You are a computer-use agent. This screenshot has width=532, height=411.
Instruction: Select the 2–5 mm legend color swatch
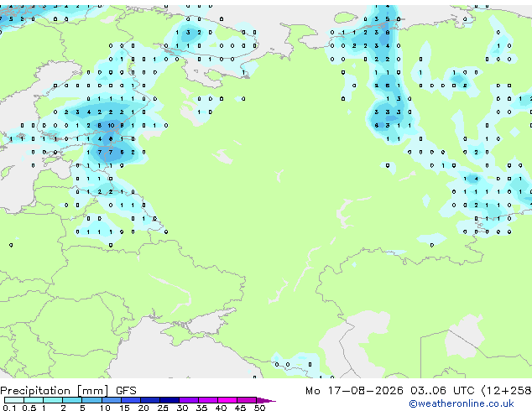72,400
